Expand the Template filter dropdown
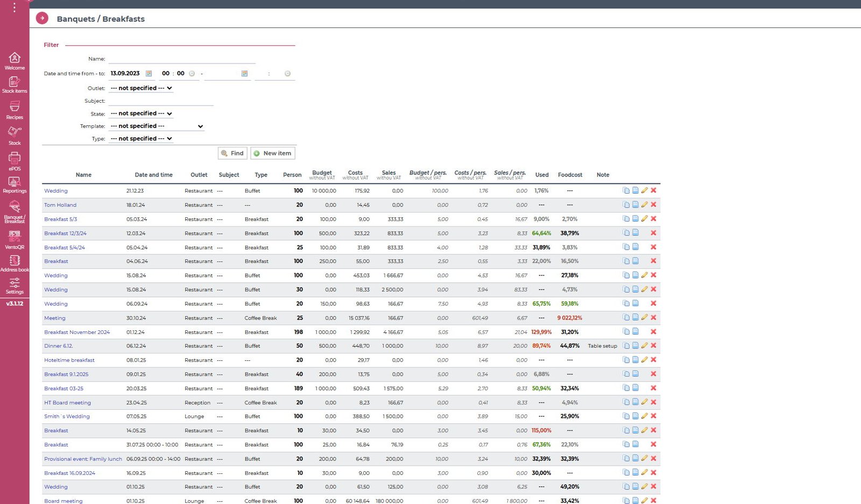The height and width of the screenshot is (504, 861). click(x=157, y=126)
